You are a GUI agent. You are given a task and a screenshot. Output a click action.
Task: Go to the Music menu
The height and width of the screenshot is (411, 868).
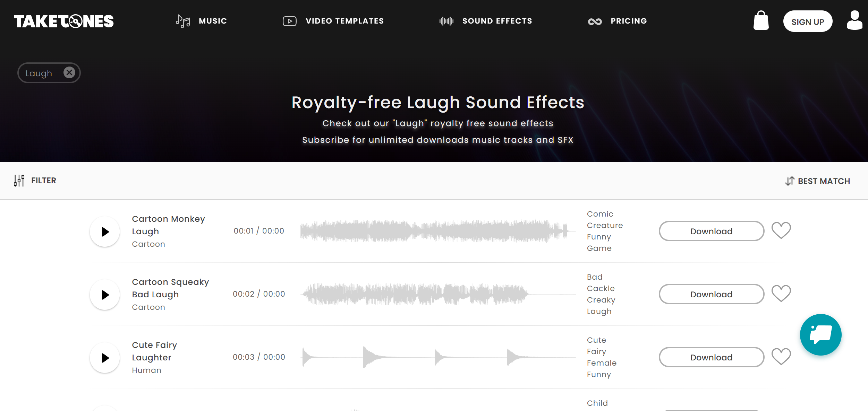(x=202, y=21)
